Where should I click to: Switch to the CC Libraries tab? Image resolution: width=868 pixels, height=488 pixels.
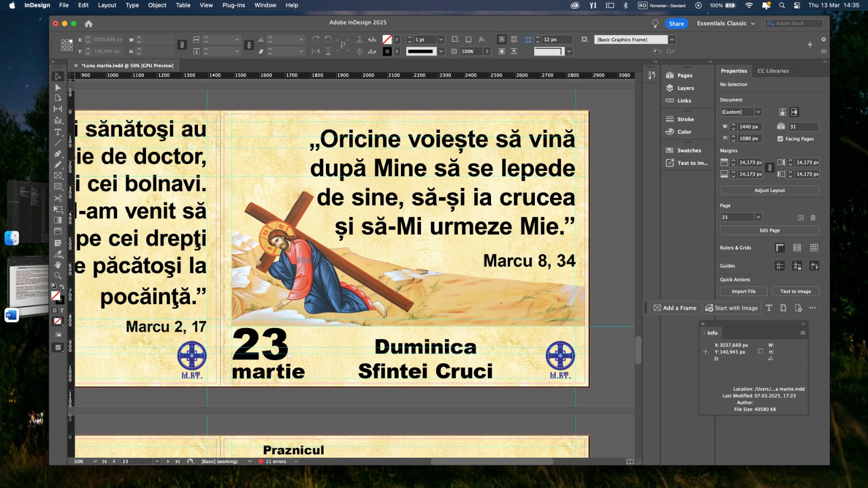point(773,71)
